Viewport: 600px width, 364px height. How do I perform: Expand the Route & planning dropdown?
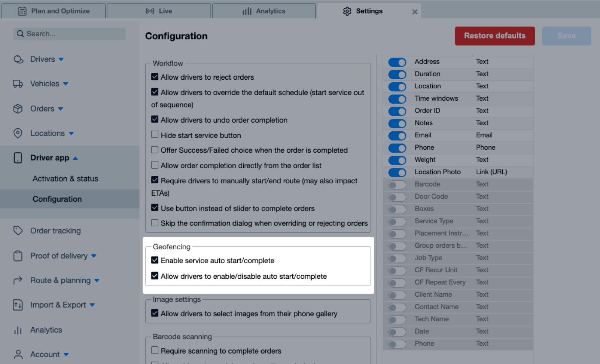point(97,280)
